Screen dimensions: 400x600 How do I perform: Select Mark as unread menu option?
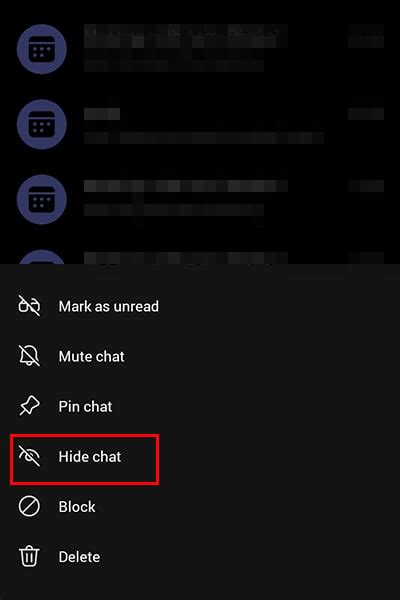click(x=109, y=306)
